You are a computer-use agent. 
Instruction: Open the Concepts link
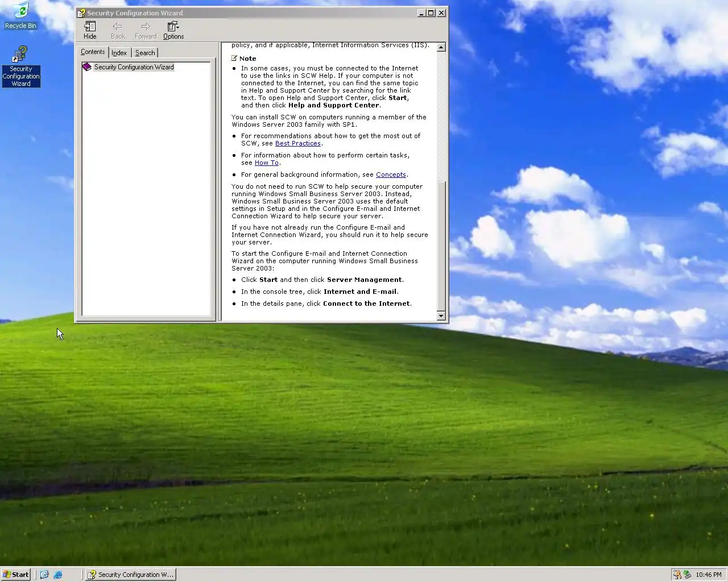[391, 174]
